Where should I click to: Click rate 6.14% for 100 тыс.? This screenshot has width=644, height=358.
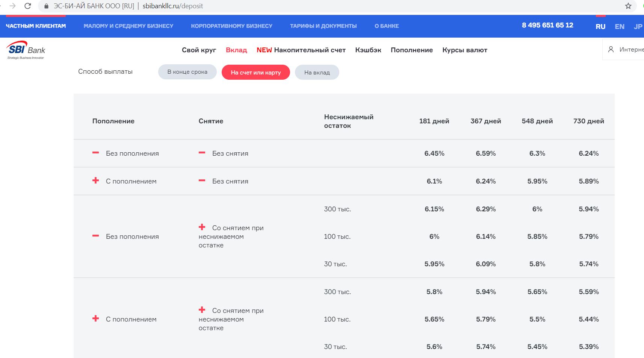click(486, 237)
